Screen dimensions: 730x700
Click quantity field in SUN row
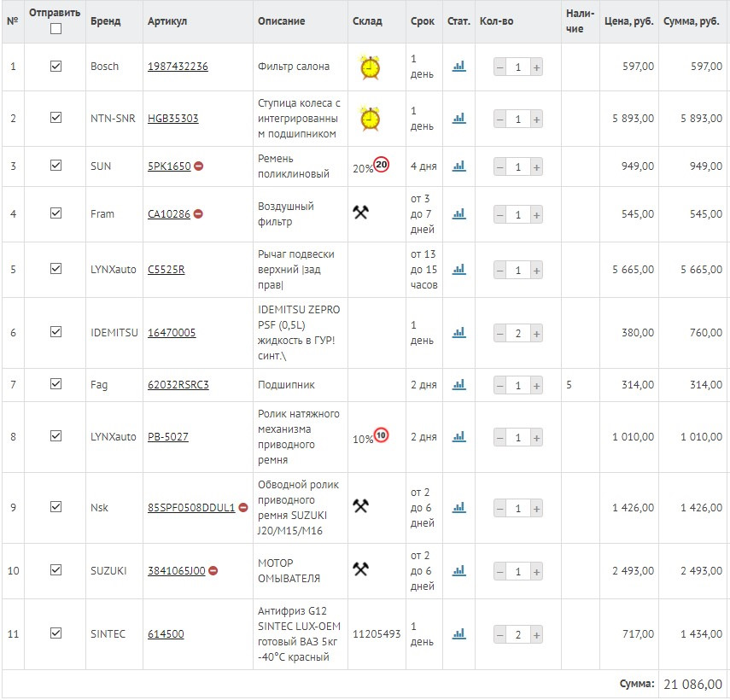518,167
